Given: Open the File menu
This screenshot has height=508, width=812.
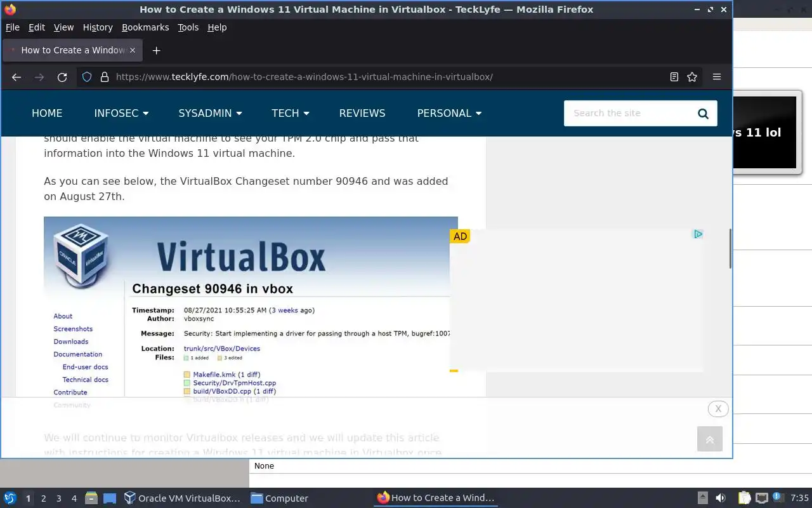Looking at the screenshot, I should (13, 27).
